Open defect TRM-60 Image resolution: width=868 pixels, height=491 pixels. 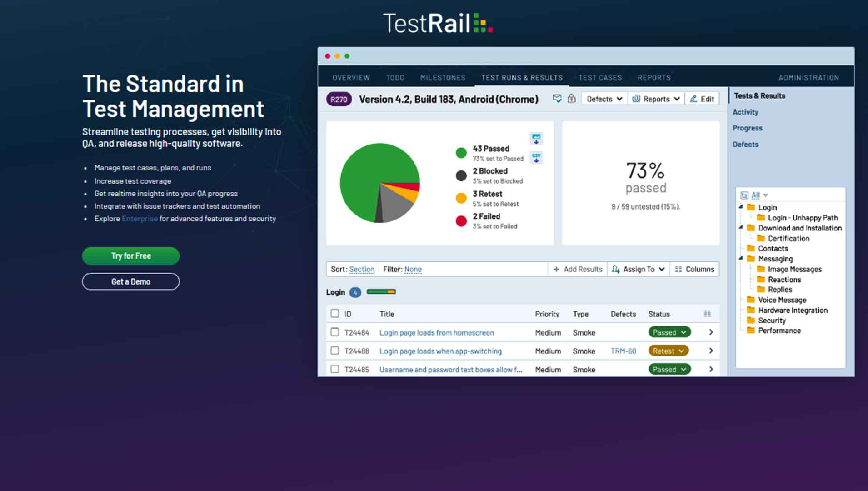tap(623, 351)
